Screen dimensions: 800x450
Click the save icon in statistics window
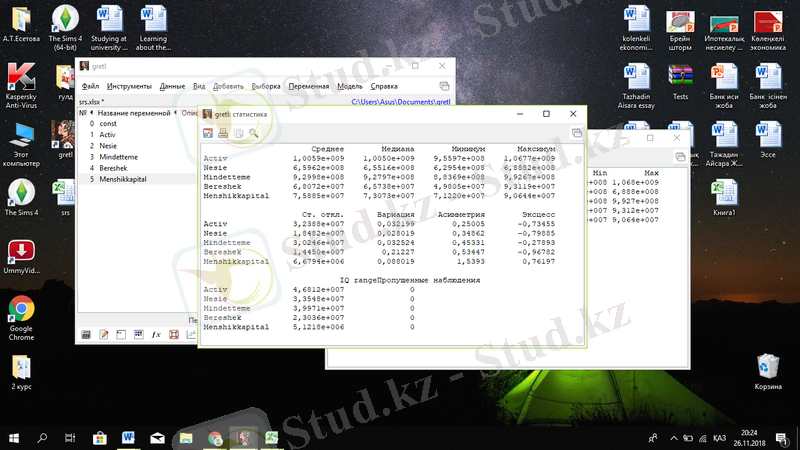(208, 132)
